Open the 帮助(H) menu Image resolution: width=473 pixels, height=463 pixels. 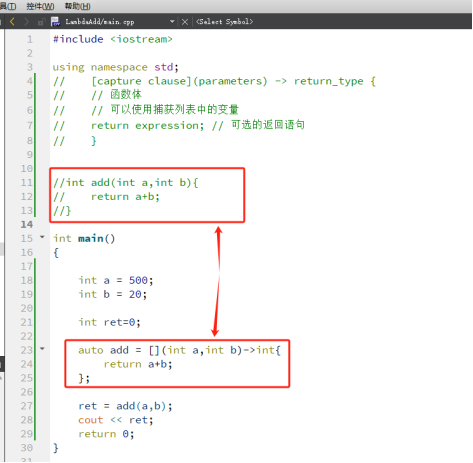[77, 6]
